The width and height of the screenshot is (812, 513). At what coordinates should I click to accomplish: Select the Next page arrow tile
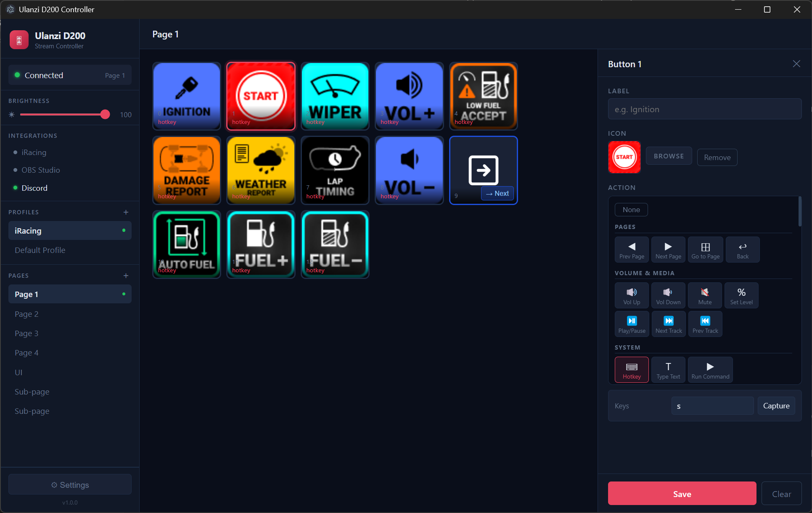point(484,171)
